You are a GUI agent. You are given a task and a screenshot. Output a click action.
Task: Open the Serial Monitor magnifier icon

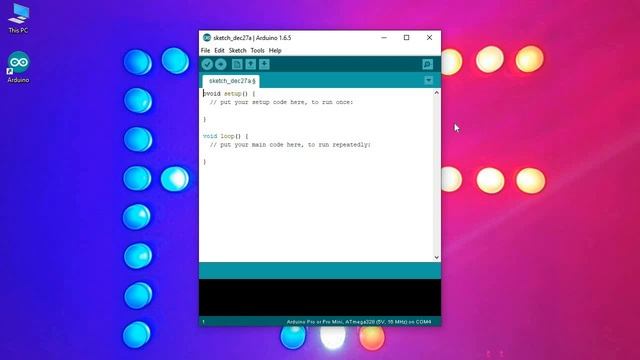coord(427,64)
